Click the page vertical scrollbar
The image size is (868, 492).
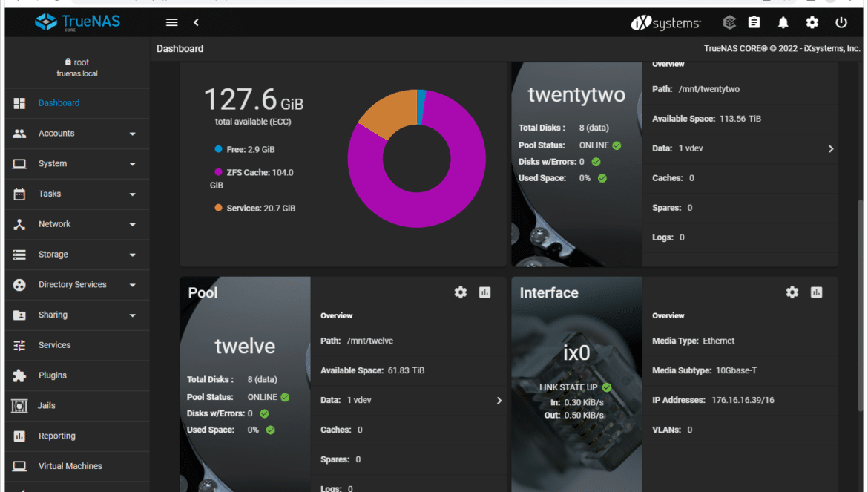point(861,306)
